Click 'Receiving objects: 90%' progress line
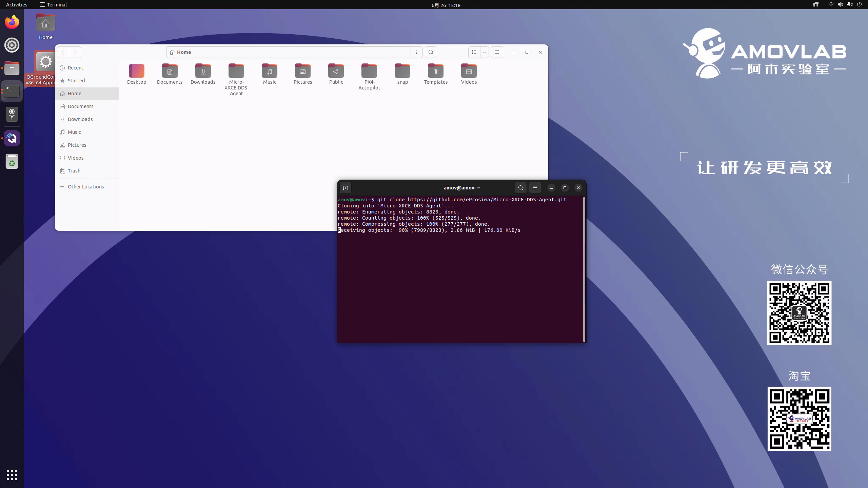Viewport: 868px width, 488px height. coord(429,230)
